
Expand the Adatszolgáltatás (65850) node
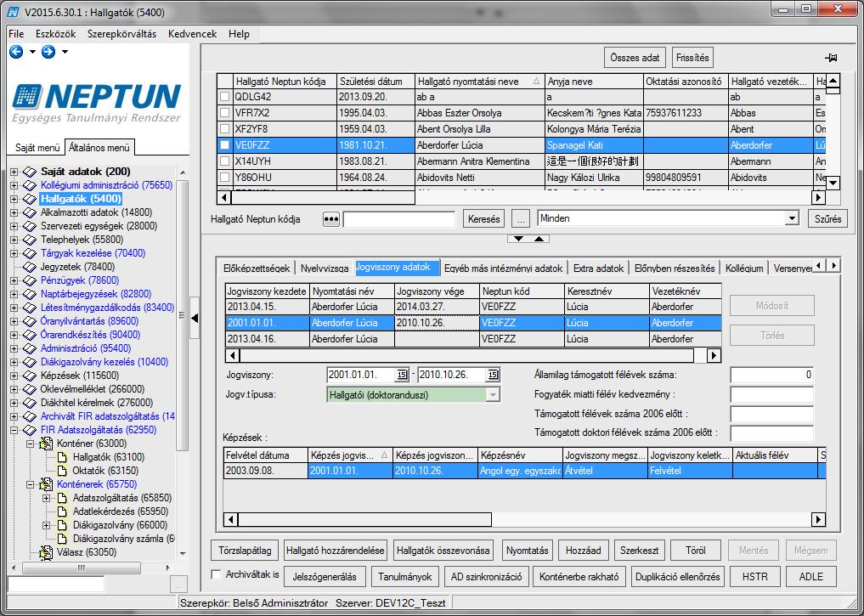pyautogui.click(x=47, y=498)
